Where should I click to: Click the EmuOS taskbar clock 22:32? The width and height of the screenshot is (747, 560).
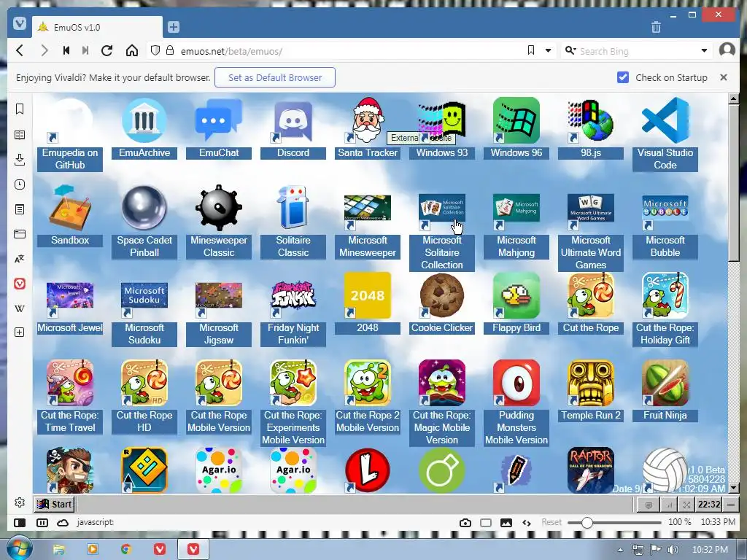708,505
